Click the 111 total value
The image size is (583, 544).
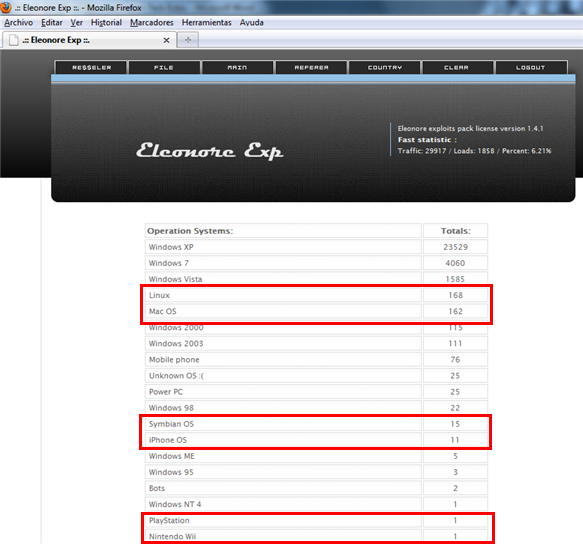pyautogui.click(x=455, y=343)
